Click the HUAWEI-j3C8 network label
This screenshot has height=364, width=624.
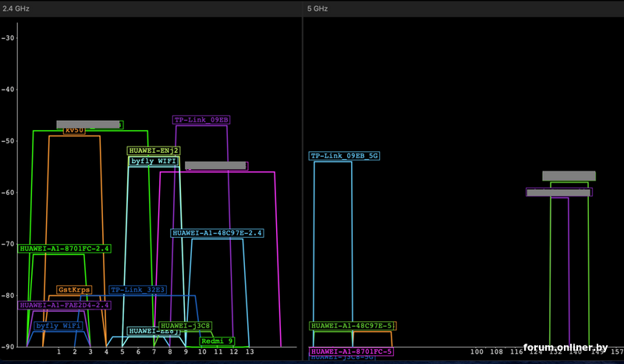coord(185,326)
